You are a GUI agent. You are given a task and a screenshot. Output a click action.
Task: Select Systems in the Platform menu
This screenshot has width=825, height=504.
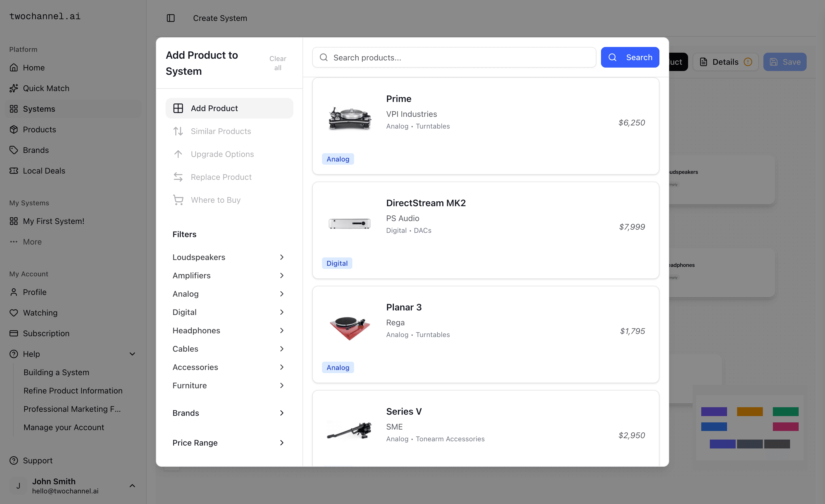[39, 109]
